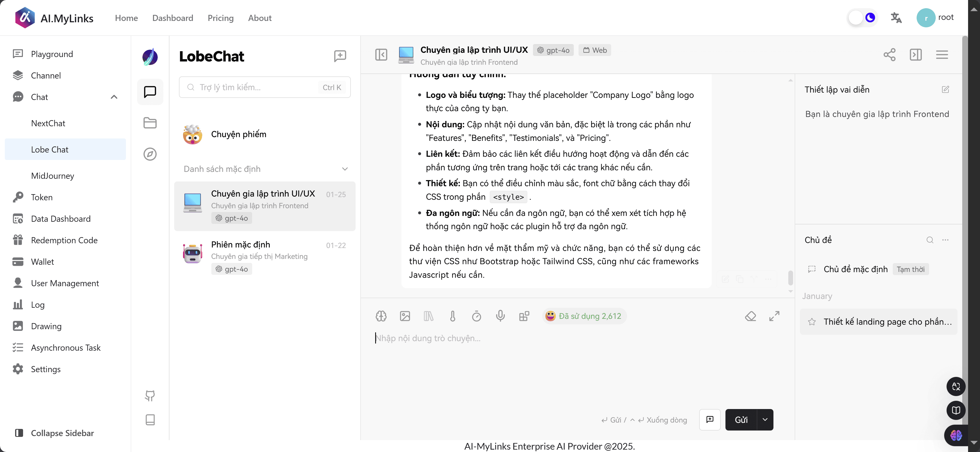Open the image upload icon
Image resolution: width=980 pixels, height=452 pixels.
coord(405,316)
